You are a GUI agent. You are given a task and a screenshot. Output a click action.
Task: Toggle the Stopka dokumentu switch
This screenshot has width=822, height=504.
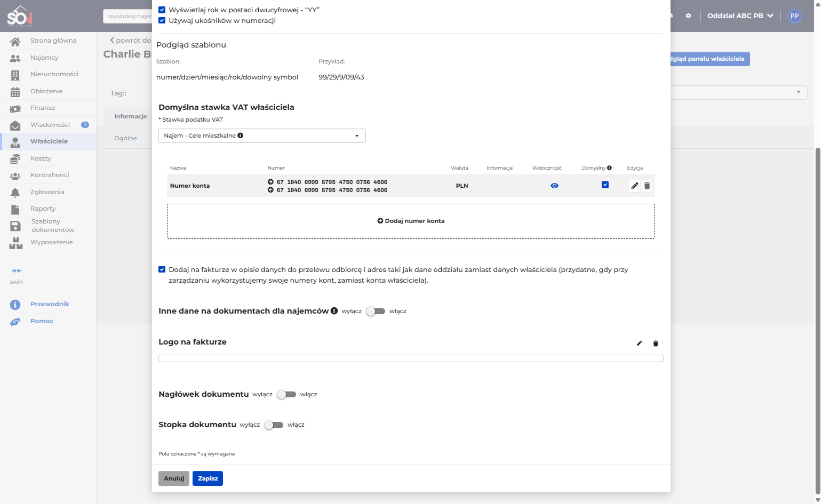[274, 425]
